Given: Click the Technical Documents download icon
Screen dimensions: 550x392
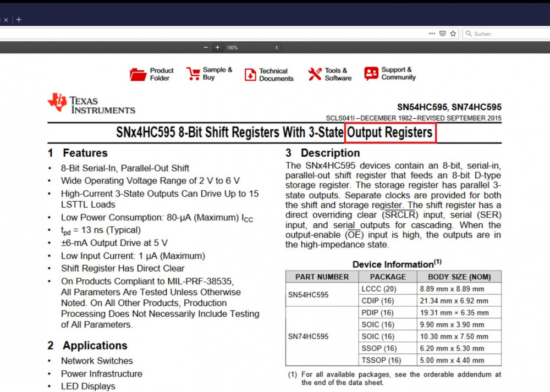Looking at the screenshot, I should point(250,75).
